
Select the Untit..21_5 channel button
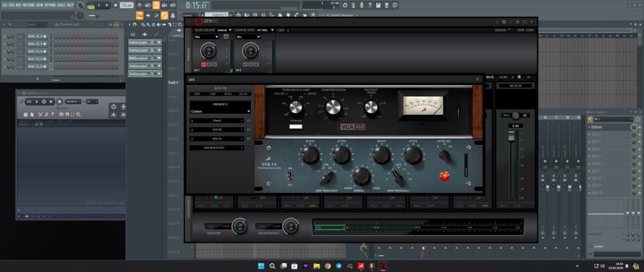(x=38, y=59)
